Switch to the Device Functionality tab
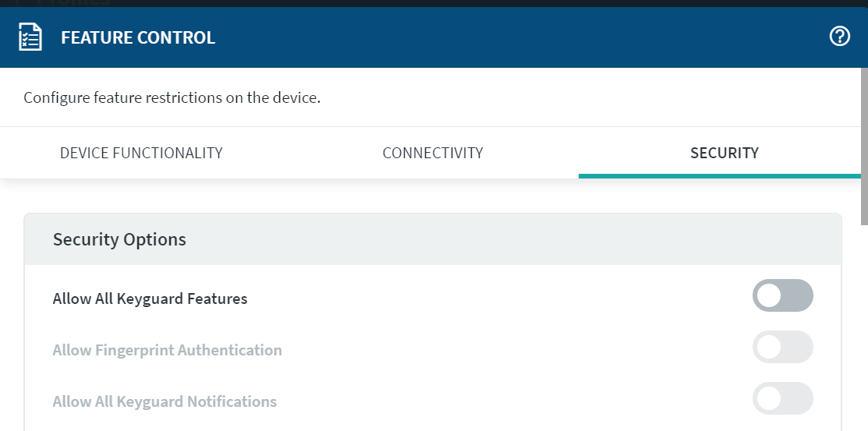Screen dimensions: 868x431 141,153
